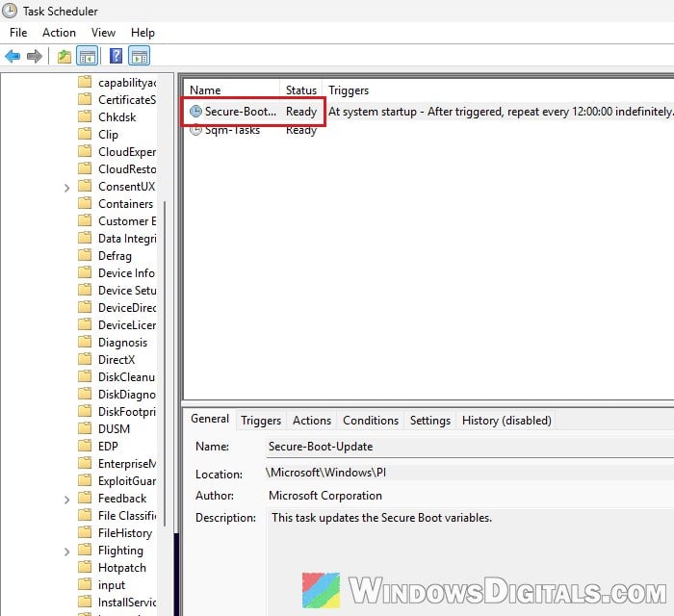Open Help with the blue question mark icon
Viewport: 674px width, 616px height.
117,56
